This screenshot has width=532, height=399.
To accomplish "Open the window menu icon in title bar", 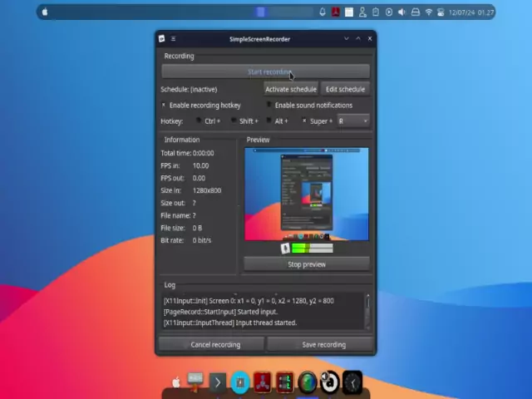I will click(173, 39).
